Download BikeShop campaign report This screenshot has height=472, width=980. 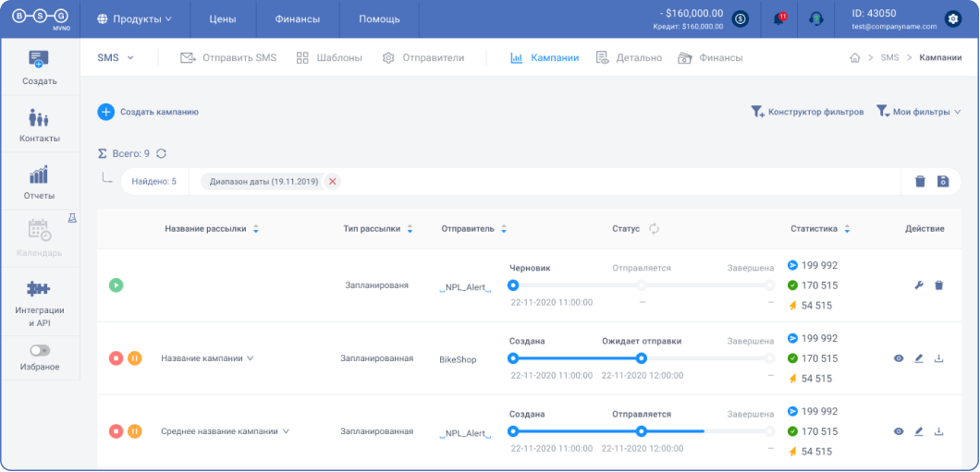pyautogui.click(x=938, y=358)
